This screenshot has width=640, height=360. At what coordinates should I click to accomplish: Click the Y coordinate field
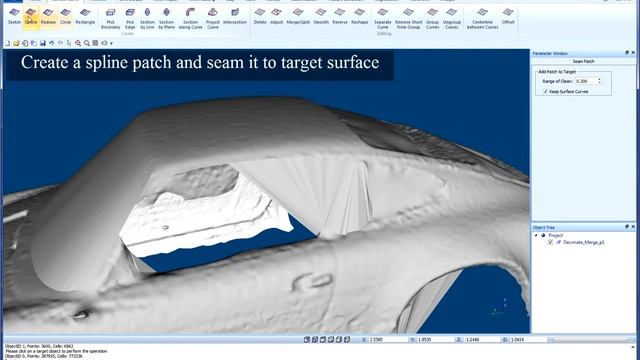(x=434, y=339)
